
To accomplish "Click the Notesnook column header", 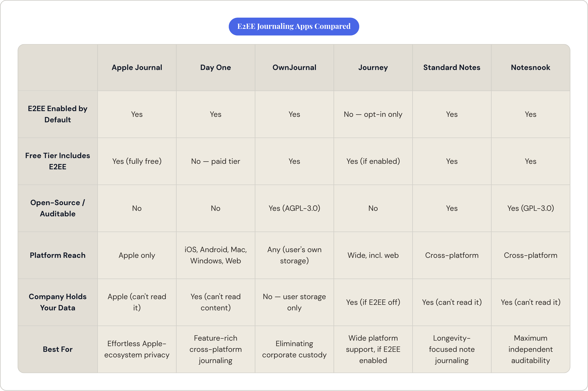I will coord(530,68).
